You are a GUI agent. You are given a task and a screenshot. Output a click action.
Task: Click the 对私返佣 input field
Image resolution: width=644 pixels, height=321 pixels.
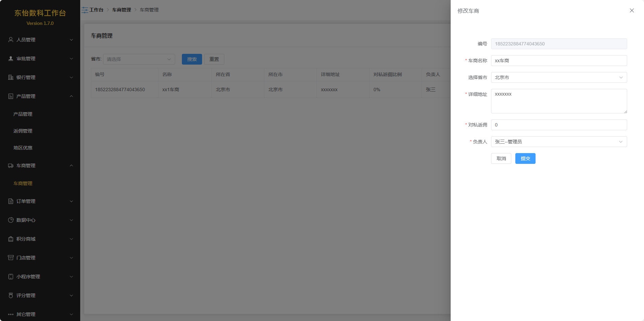[x=558, y=125]
